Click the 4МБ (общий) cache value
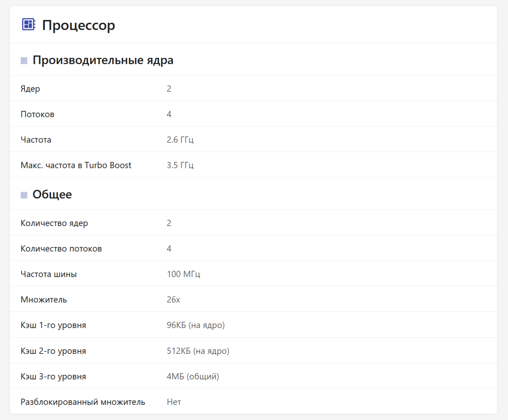The image size is (508, 420). [x=193, y=377]
